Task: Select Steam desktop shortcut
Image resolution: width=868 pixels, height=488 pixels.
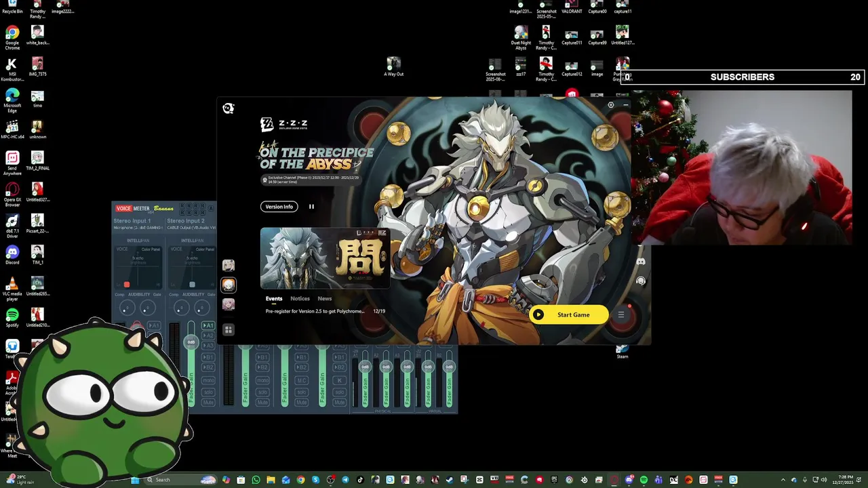Action: (623, 351)
